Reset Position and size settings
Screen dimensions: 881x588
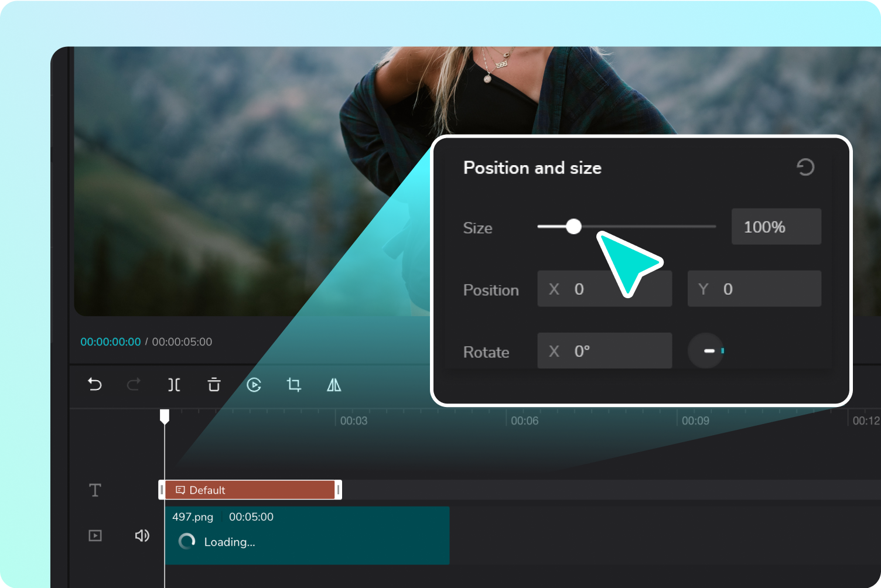805,167
